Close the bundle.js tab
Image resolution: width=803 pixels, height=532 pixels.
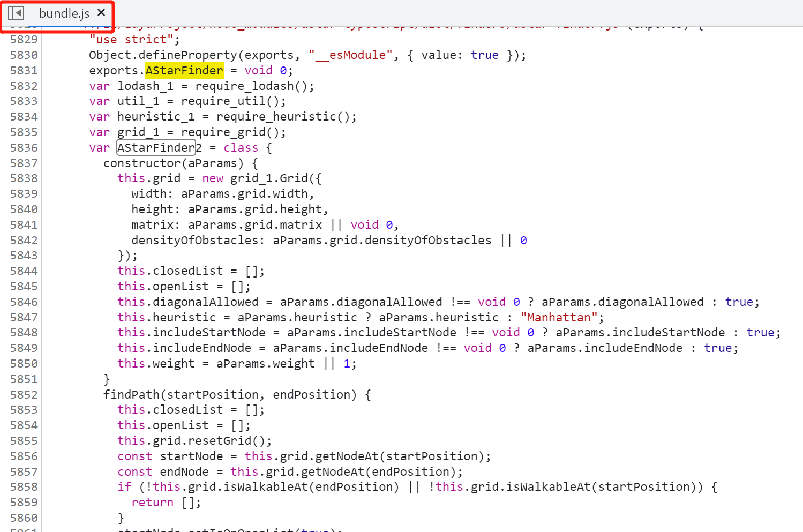pos(101,12)
